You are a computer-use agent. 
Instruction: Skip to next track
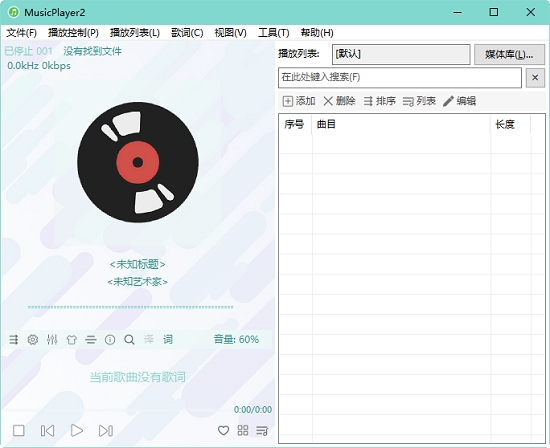(106, 430)
